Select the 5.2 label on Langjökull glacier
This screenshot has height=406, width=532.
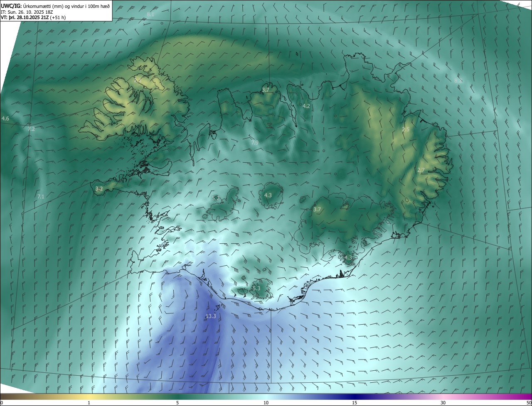pos(216,198)
